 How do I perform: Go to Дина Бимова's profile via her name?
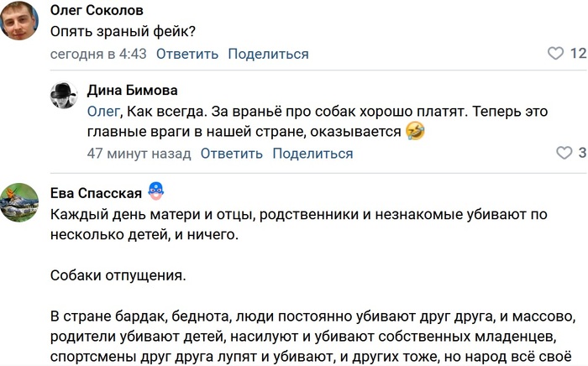(x=132, y=90)
